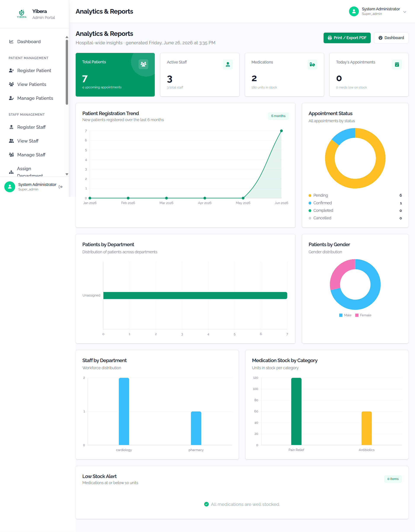Click the Register Patient user-plus icon

[11, 71]
